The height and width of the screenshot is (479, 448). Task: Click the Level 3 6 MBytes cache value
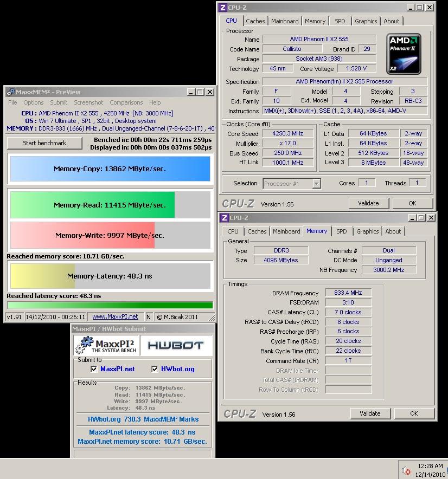373,163
